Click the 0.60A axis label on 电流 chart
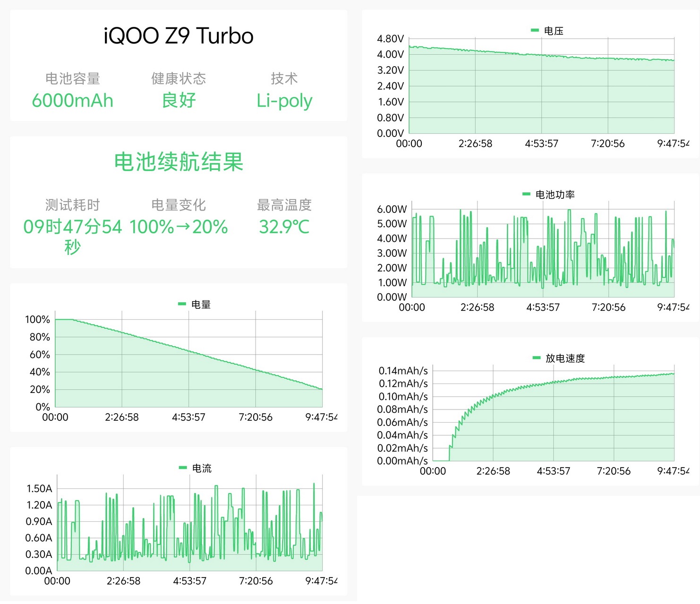700x604 pixels. tap(39, 538)
